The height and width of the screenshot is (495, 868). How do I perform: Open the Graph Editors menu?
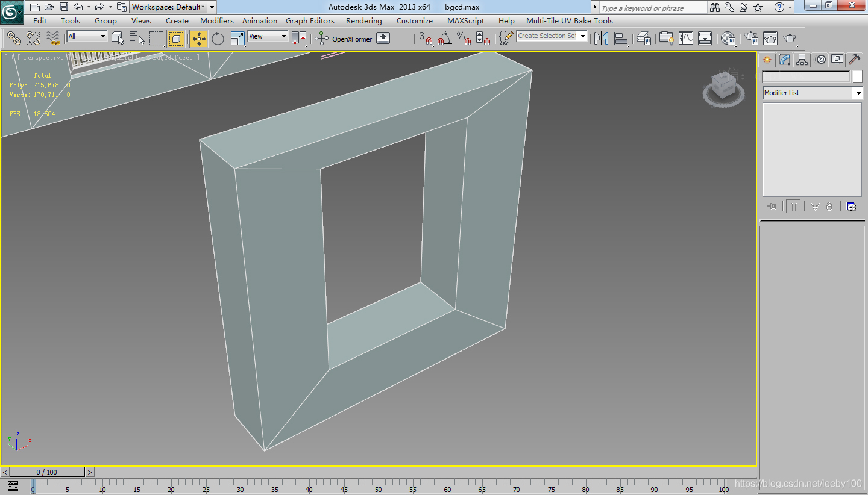[310, 20]
